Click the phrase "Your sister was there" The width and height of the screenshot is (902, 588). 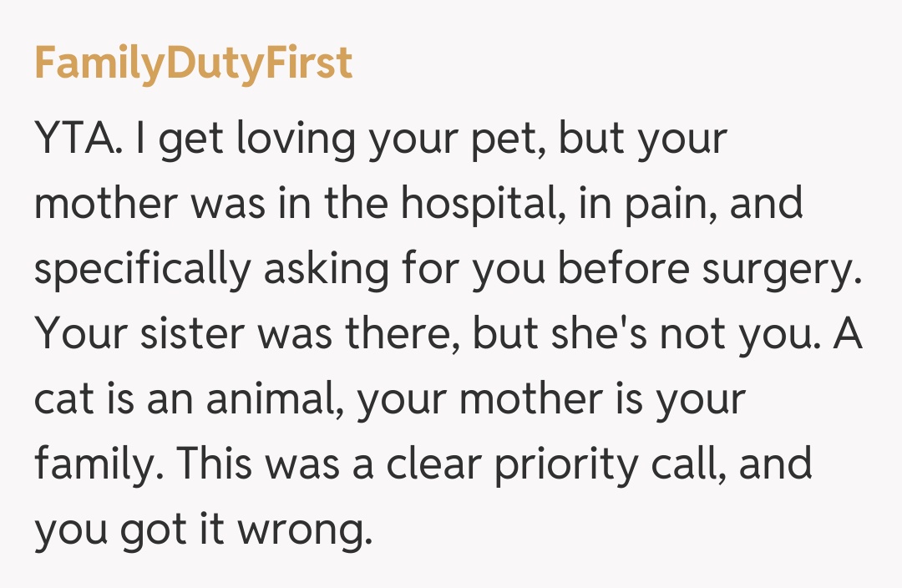[x=247, y=334]
